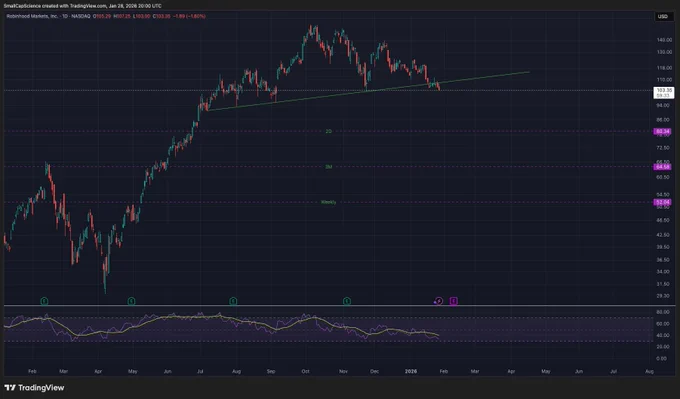The height and width of the screenshot is (399, 680).
Task: Click the Nov label on the time axis
Action: click(x=343, y=372)
